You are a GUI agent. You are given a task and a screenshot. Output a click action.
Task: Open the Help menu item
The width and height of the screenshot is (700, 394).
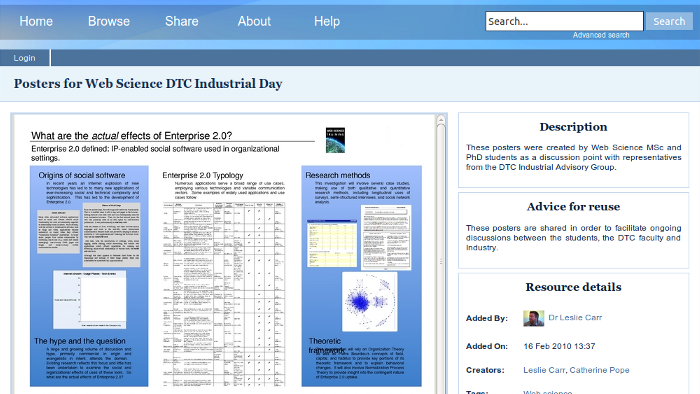tap(327, 21)
